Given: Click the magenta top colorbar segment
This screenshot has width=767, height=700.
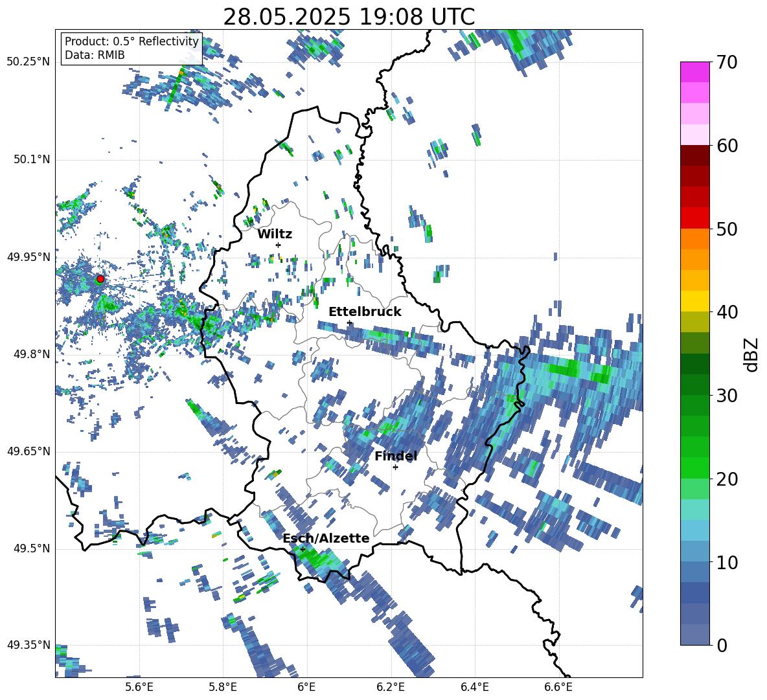Looking at the screenshot, I should point(694,72).
